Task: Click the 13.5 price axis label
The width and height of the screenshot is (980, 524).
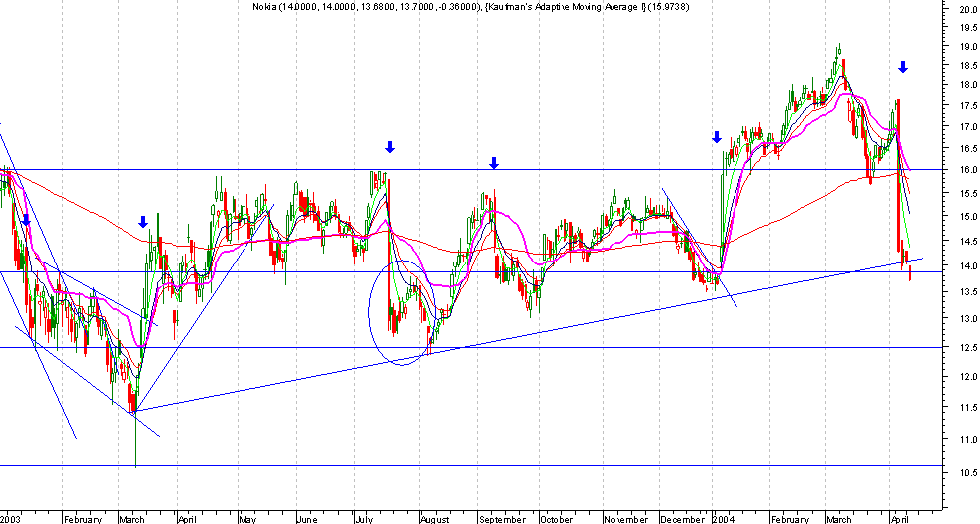Action: pos(967,292)
